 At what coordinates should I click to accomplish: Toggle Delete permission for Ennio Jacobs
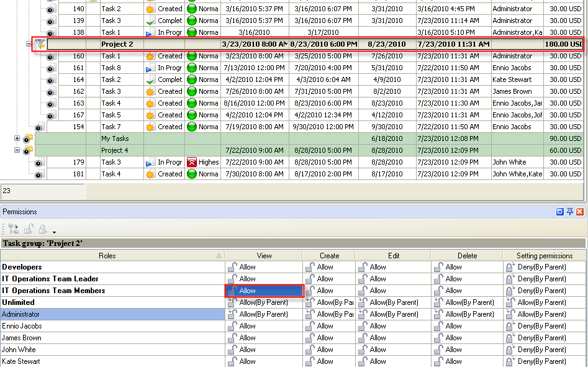pyautogui.click(x=467, y=326)
